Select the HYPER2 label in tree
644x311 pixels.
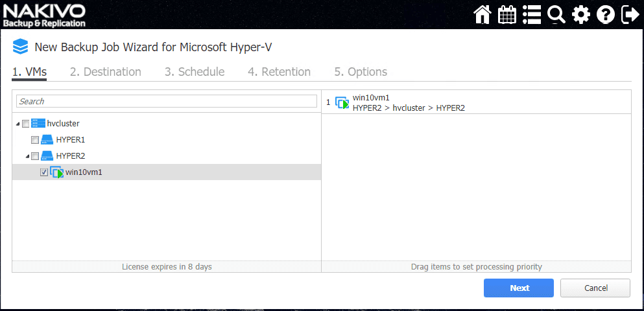coord(71,156)
